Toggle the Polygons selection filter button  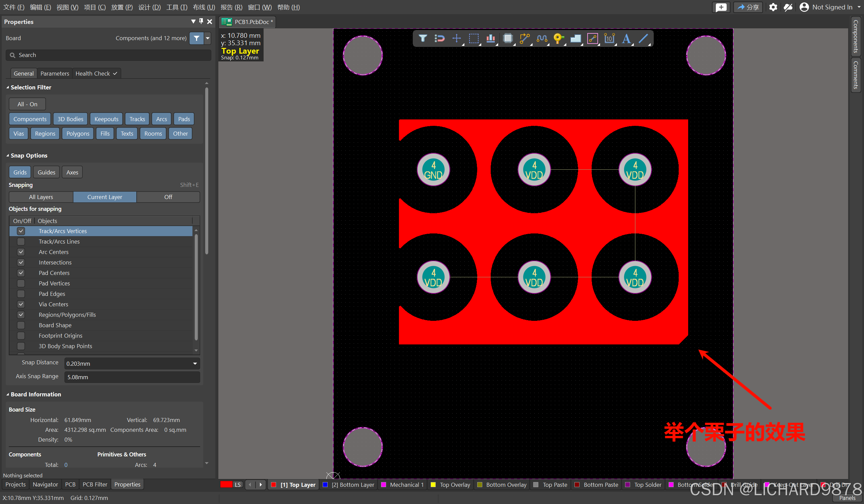pos(78,134)
